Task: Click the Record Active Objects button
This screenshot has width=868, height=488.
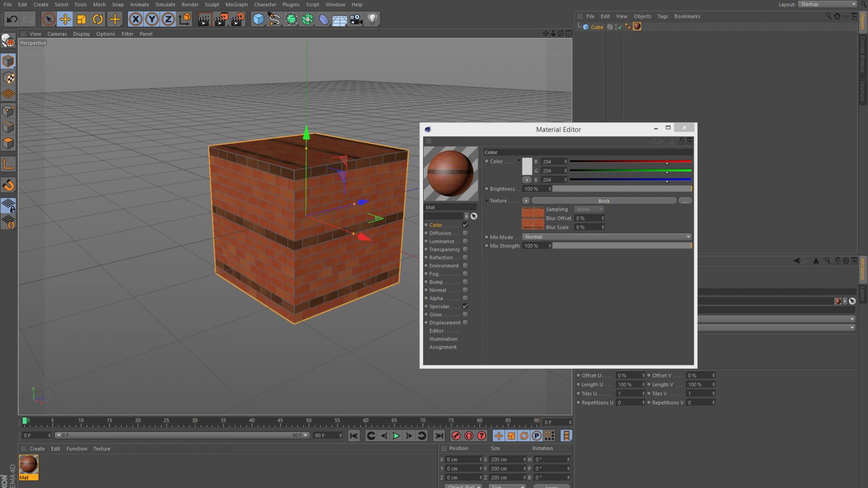Action: (456, 435)
